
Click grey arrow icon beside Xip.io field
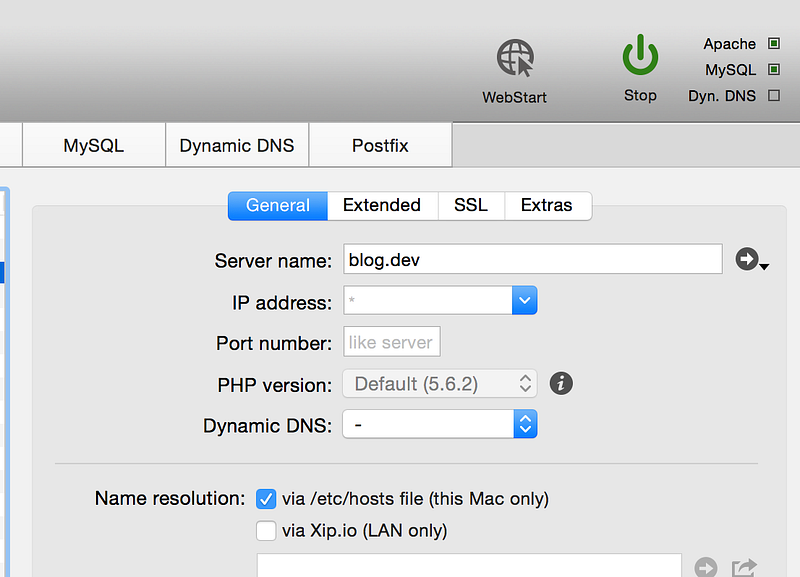[x=706, y=567]
